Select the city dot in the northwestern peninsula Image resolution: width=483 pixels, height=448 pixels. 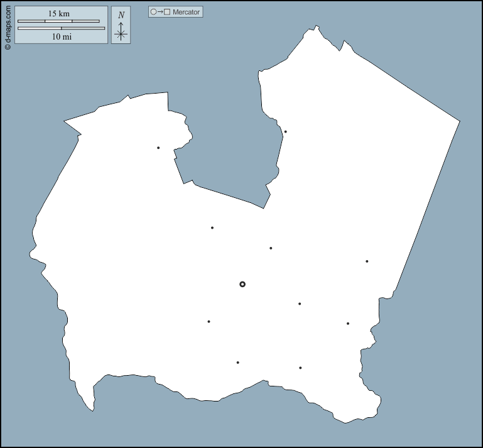[158, 148]
